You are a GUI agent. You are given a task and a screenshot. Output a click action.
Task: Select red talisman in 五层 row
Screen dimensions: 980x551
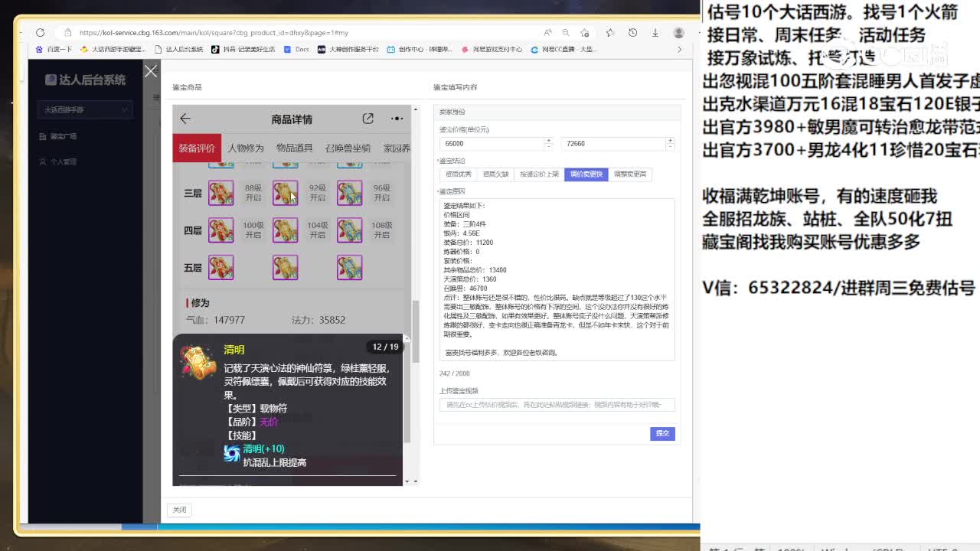pyautogui.click(x=220, y=267)
